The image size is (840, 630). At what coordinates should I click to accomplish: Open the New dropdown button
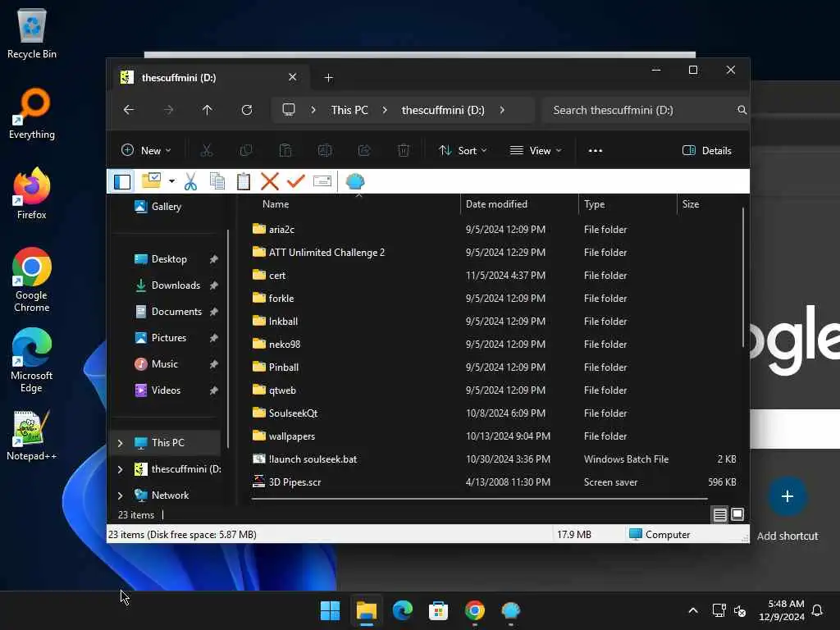146,151
